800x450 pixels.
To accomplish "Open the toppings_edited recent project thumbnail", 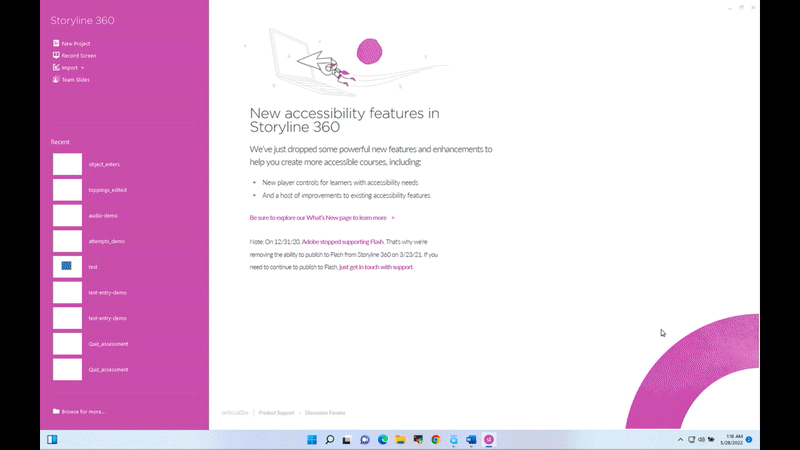I will coord(67,190).
